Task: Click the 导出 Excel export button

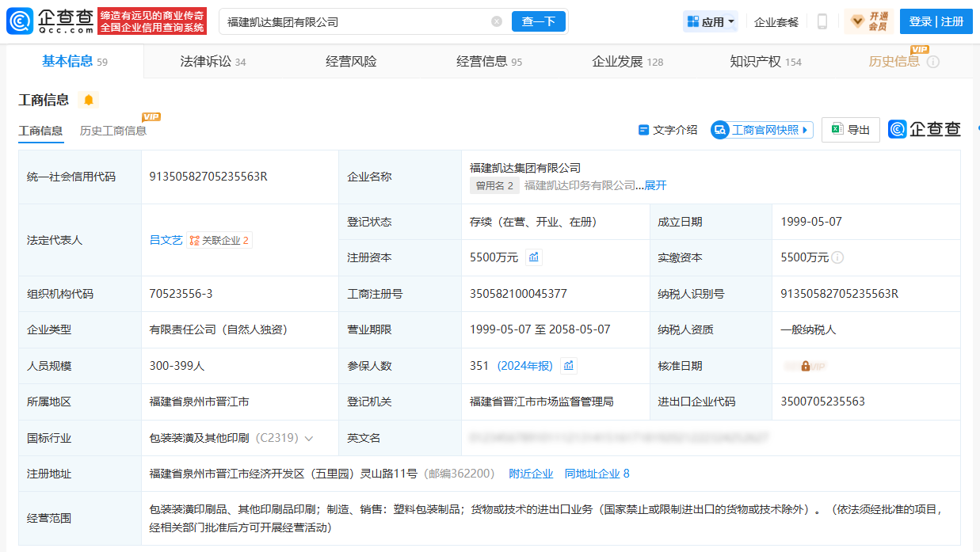Action: coord(850,130)
